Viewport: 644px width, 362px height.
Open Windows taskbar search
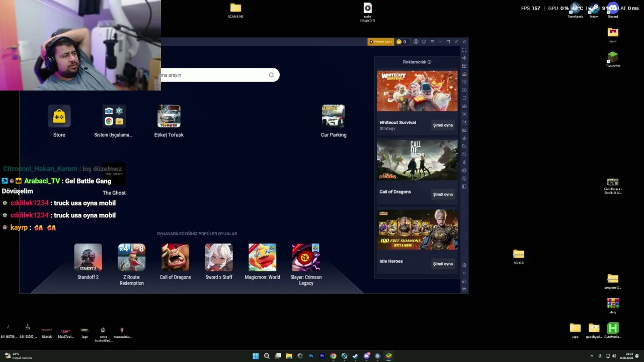(267, 356)
